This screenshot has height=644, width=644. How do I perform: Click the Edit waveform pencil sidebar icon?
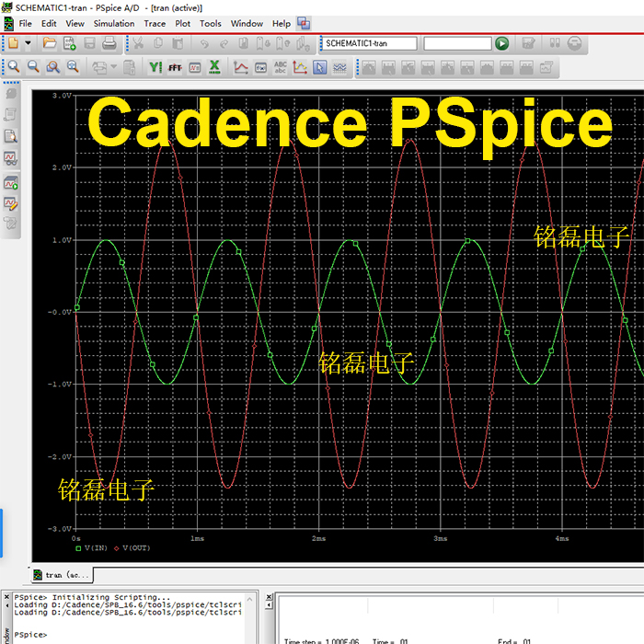tap(10, 203)
